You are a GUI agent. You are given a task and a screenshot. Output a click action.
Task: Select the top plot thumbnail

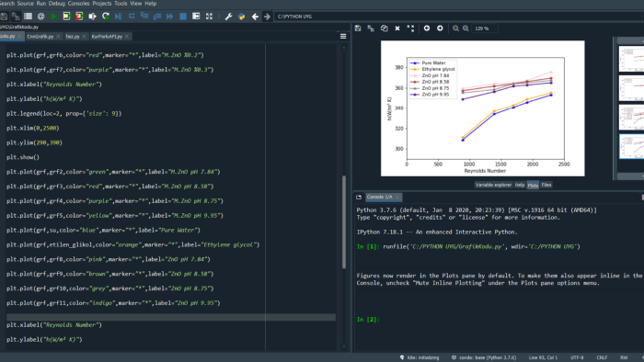[x=632, y=59]
